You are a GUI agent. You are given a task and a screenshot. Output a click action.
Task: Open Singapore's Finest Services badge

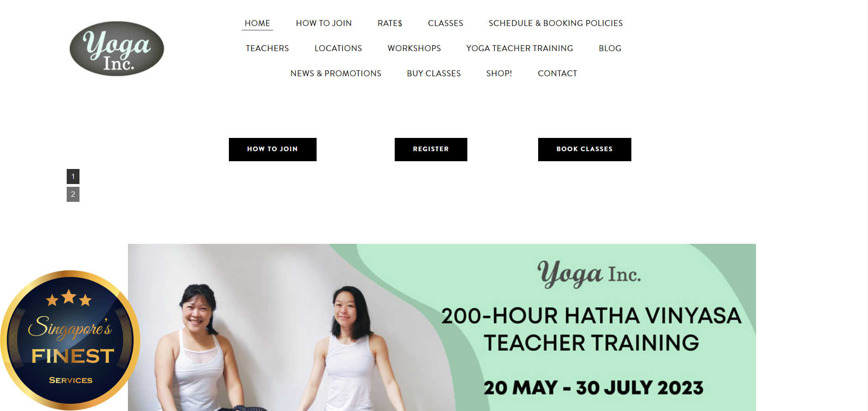coord(70,340)
